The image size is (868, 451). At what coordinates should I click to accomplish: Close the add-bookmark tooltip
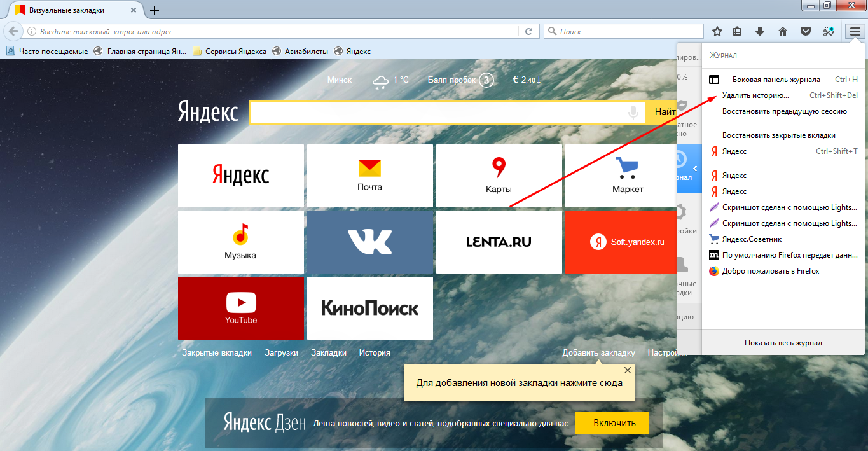(x=628, y=370)
